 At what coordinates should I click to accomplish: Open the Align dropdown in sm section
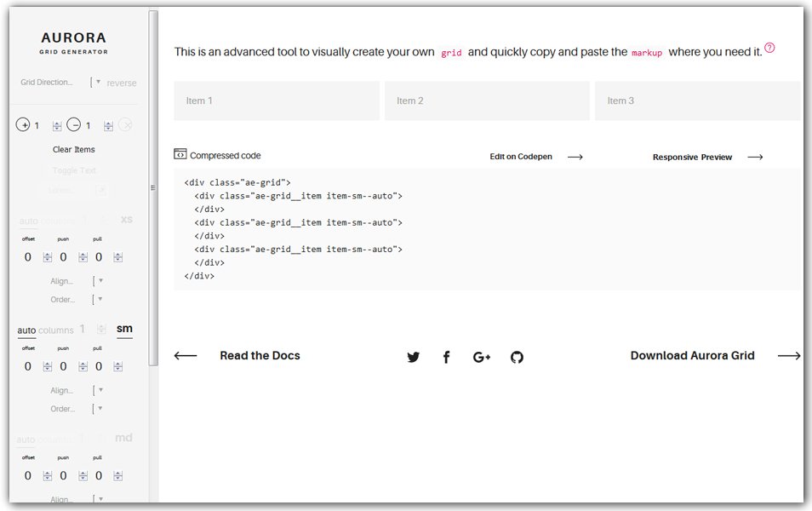[x=99, y=390]
